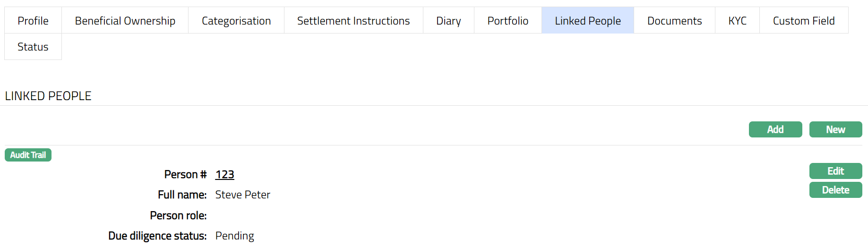Viewport: 868px width, 247px height.
Task: Open person number 123 link
Action: (224, 175)
